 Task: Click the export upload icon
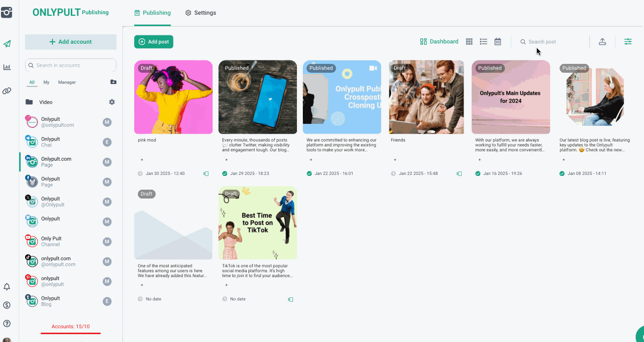[602, 42]
